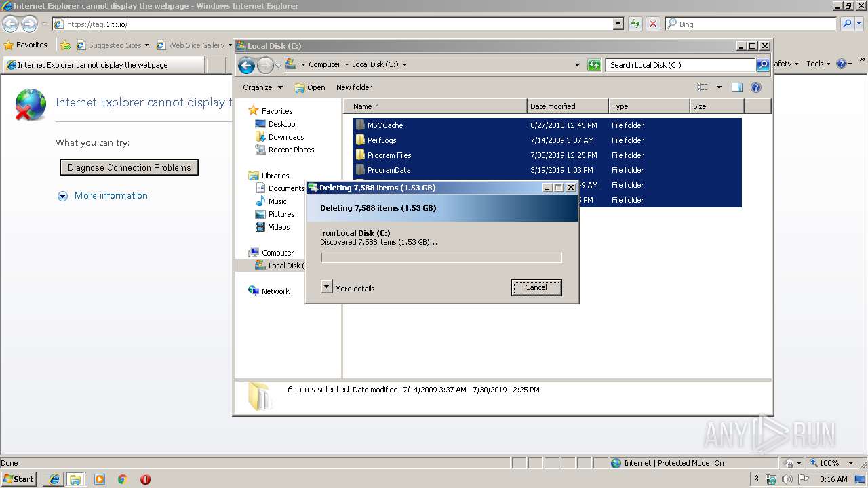Select the MSOCache folder row

tap(547, 125)
